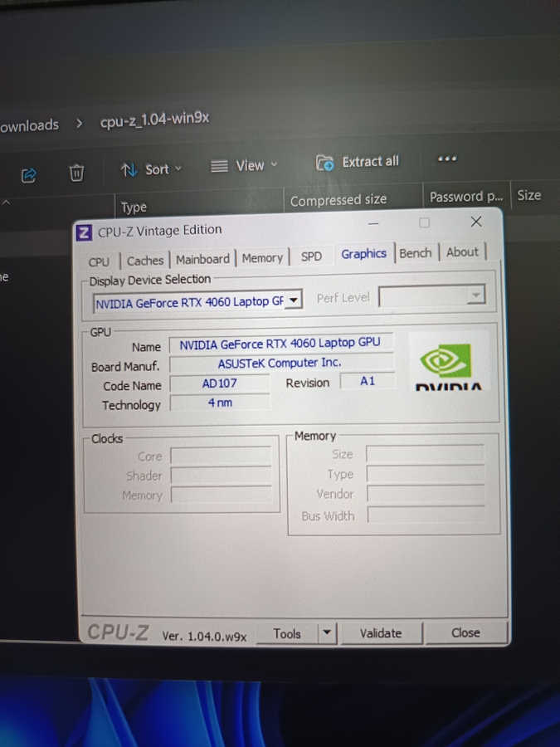Click the Extract all button
This screenshot has width=560, height=747.
click(358, 162)
